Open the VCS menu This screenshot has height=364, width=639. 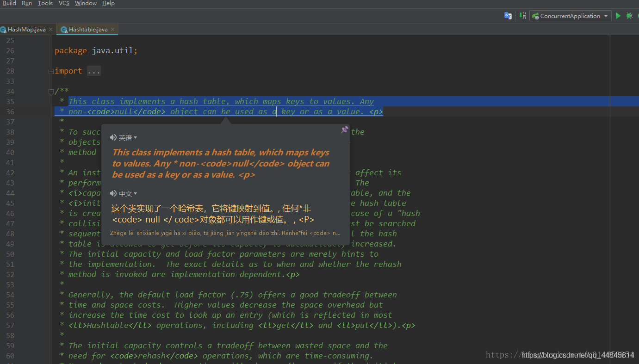coord(64,3)
